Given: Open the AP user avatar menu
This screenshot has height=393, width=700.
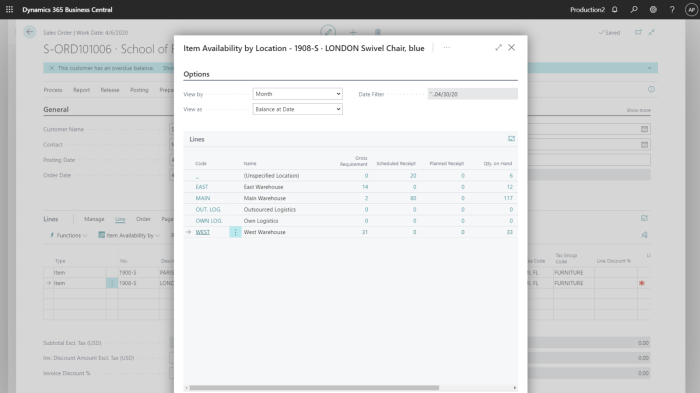Looking at the screenshot, I should [x=691, y=9].
